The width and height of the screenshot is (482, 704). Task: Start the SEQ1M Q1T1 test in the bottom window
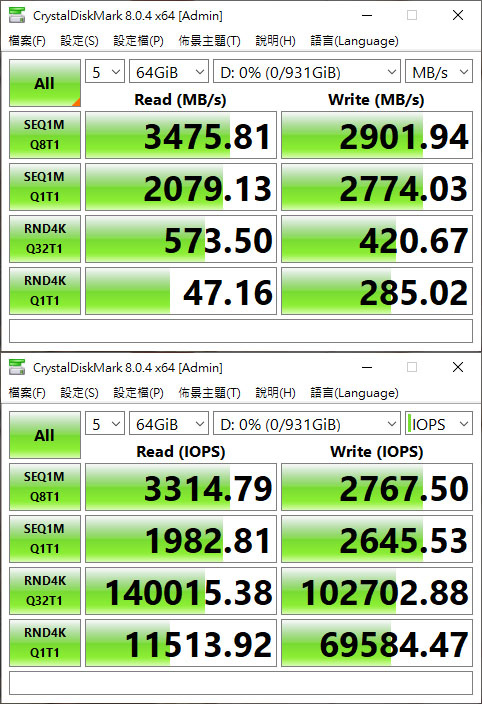[x=45, y=539]
